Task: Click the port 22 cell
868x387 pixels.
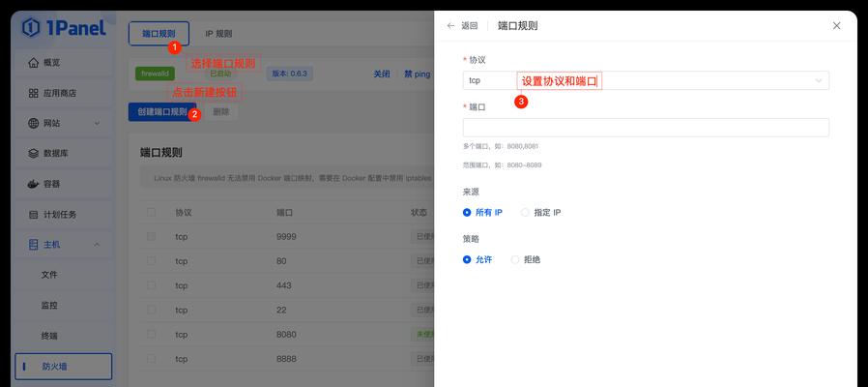Action: pos(281,310)
